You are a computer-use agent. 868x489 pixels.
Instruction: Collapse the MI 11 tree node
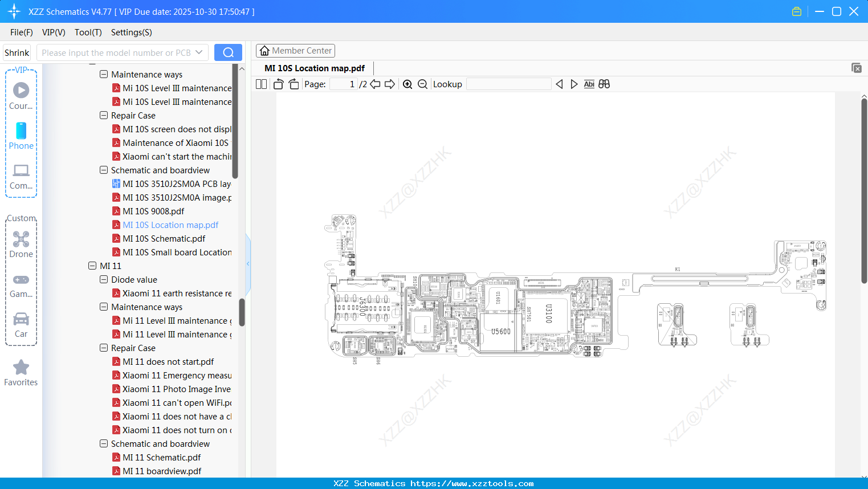pyautogui.click(x=92, y=266)
